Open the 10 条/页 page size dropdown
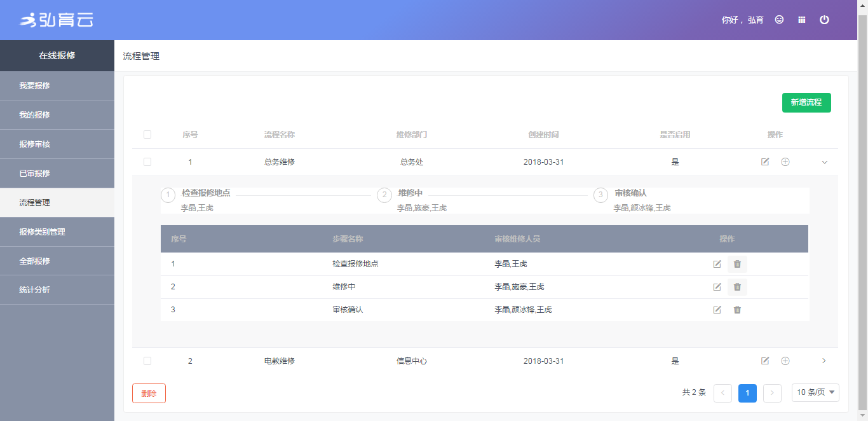868x421 pixels. (815, 393)
